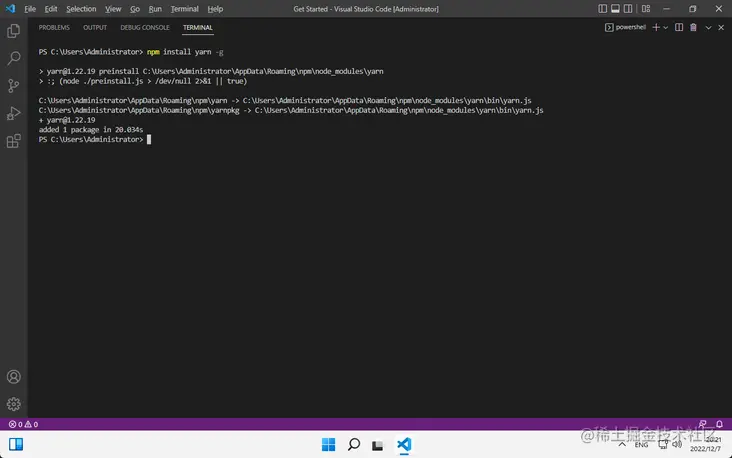Click Visual Studio Code taskbar icon
732x458 pixels.
pos(404,444)
